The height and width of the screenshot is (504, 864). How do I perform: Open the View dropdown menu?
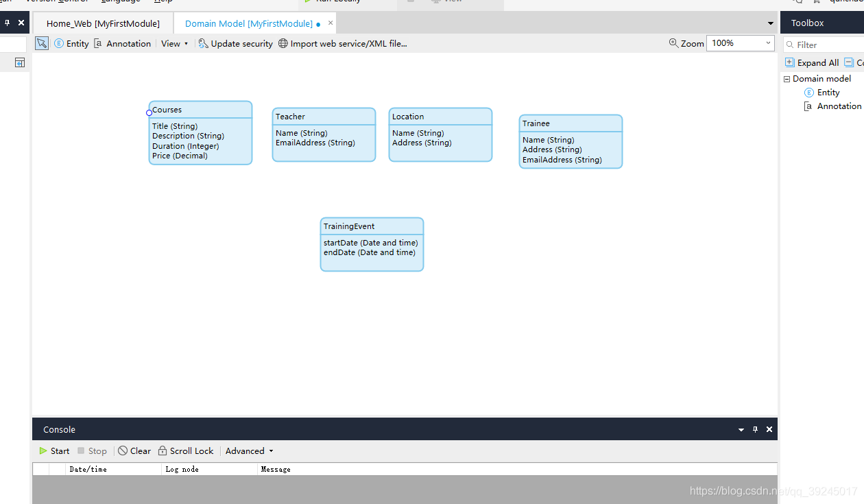(174, 43)
